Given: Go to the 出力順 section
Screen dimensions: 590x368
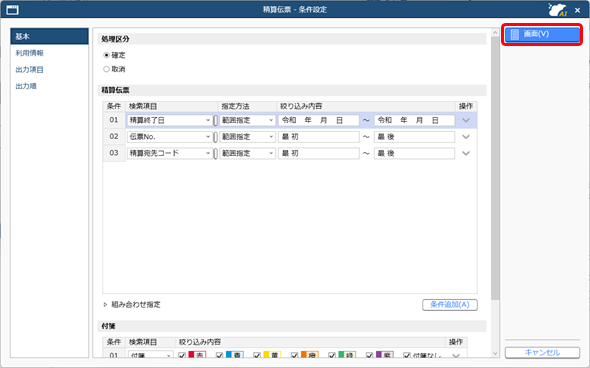Looking at the screenshot, I should 26,86.
